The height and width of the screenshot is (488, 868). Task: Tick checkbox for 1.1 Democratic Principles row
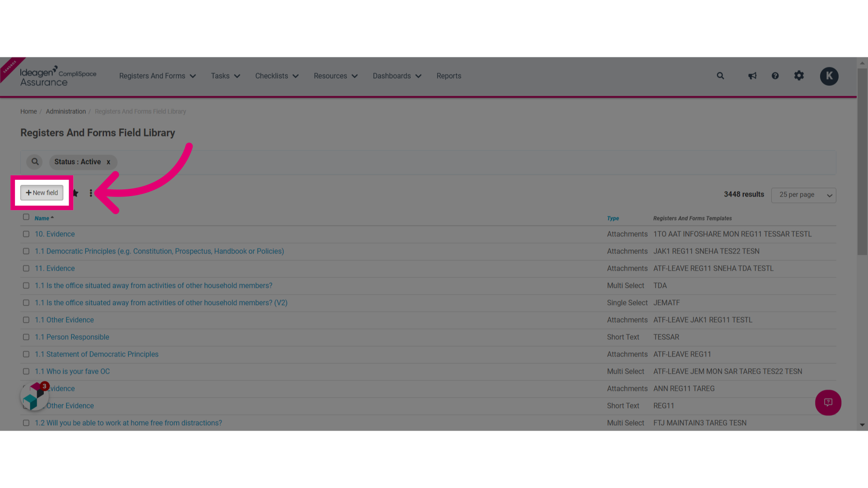pyautogui.click(x=26, y=251)
